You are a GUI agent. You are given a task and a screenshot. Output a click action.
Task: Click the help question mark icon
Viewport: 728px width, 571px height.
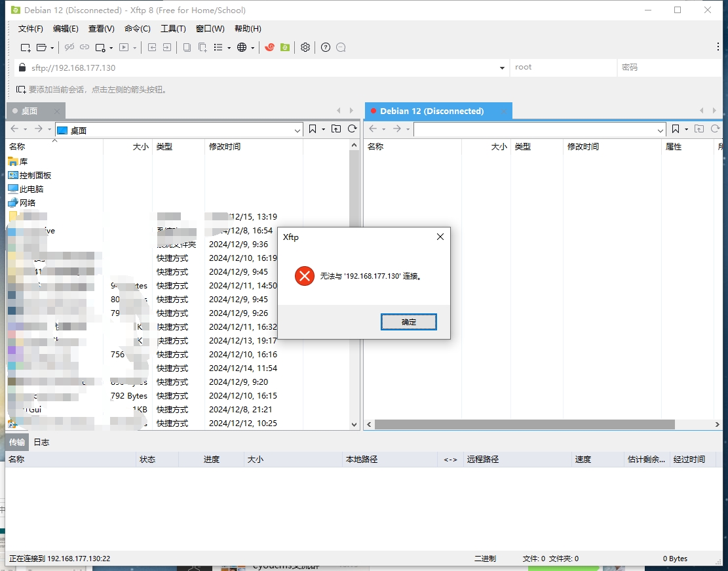326,47
